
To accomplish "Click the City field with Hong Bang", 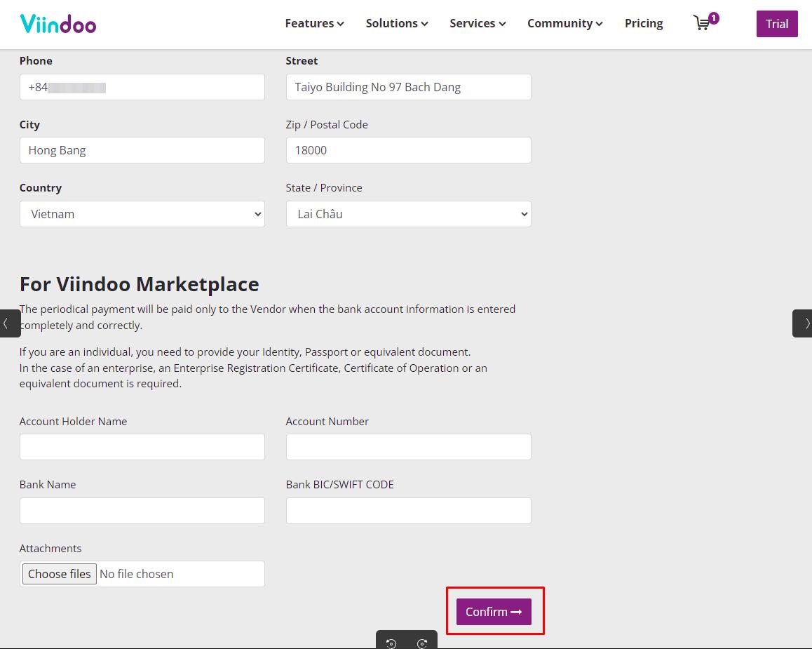I will tap(142, 150).
